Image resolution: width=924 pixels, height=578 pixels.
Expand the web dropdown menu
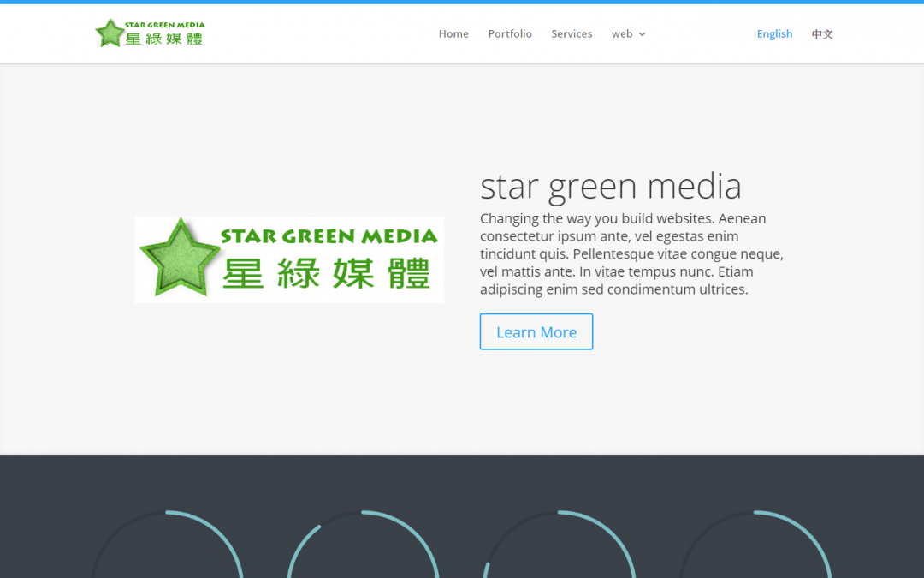pos(628,33)
